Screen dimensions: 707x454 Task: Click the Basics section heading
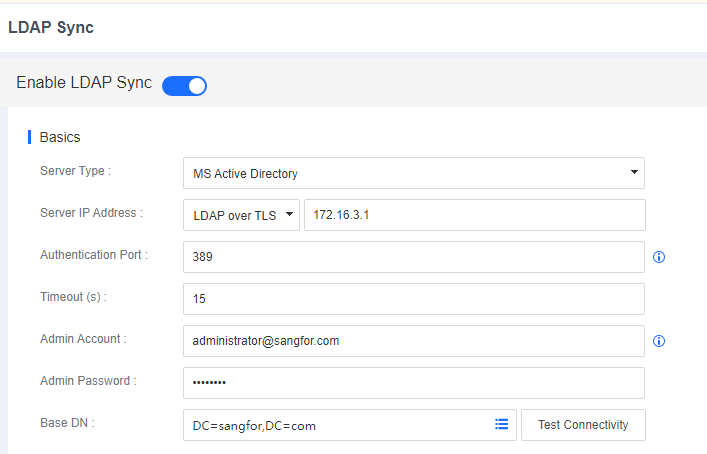60,137
